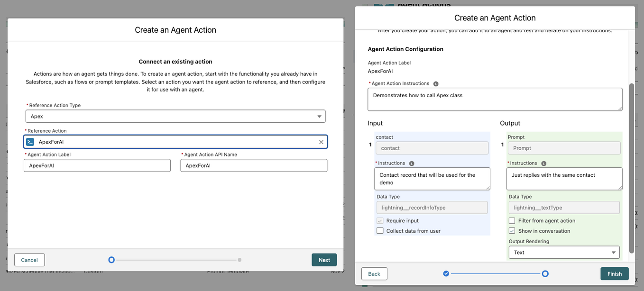Click the Reference Action ApexForAI combobox
Image resolution: width=644 pixels, height=291 pixels.
(x=175, y=142)
